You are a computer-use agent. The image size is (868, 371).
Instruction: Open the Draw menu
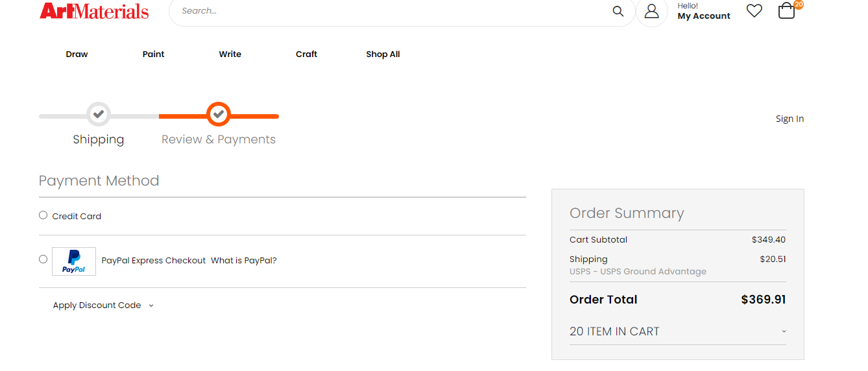pyautogui.click(x=77, y=54)
